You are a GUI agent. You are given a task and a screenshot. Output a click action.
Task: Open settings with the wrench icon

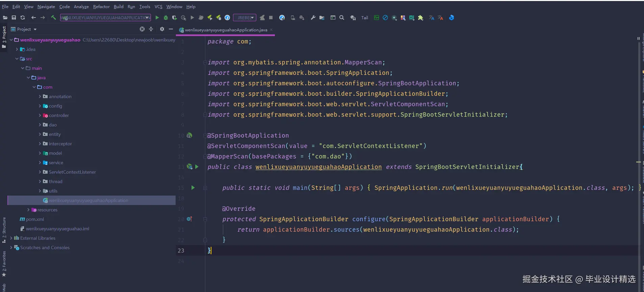tap(313, 18)
